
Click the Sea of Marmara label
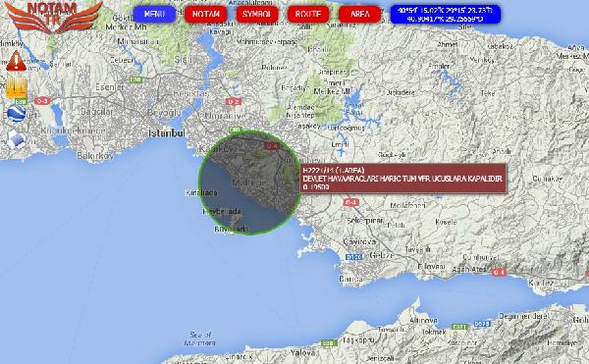click(201, 338)
